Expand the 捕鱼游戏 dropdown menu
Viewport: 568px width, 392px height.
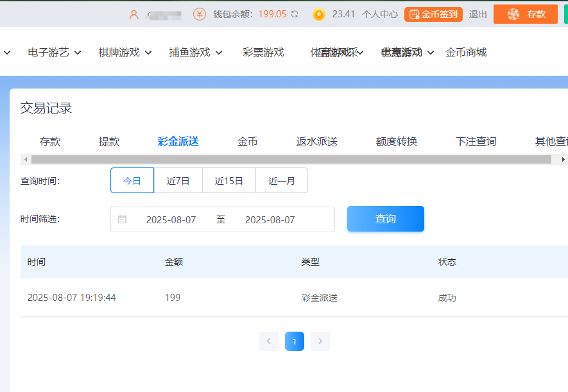point(195,53)
